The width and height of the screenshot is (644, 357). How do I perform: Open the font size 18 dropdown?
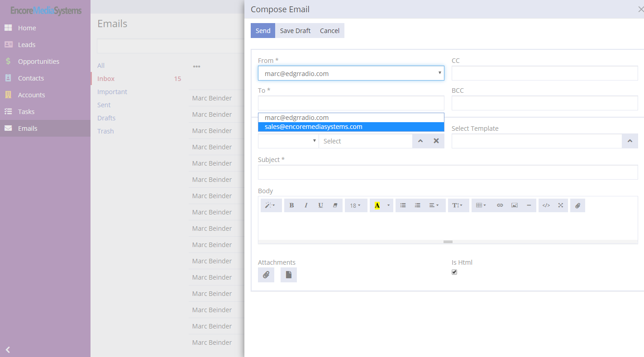point(356,205)
